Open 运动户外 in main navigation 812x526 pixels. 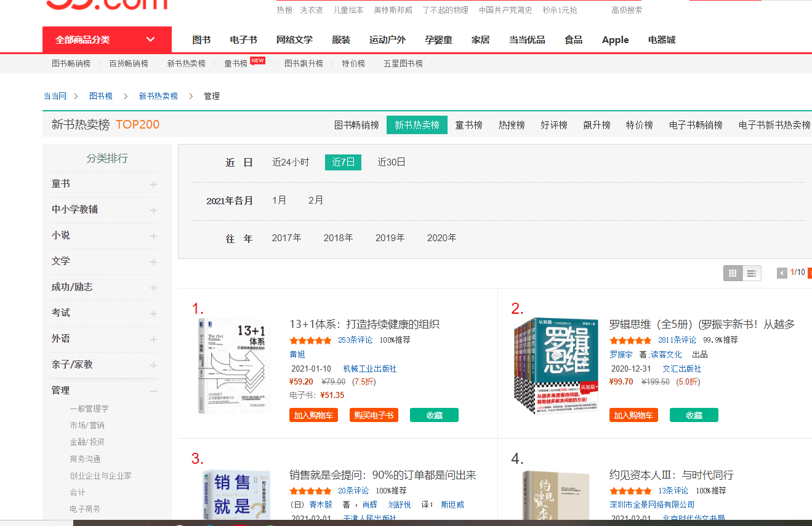[387, 39]
